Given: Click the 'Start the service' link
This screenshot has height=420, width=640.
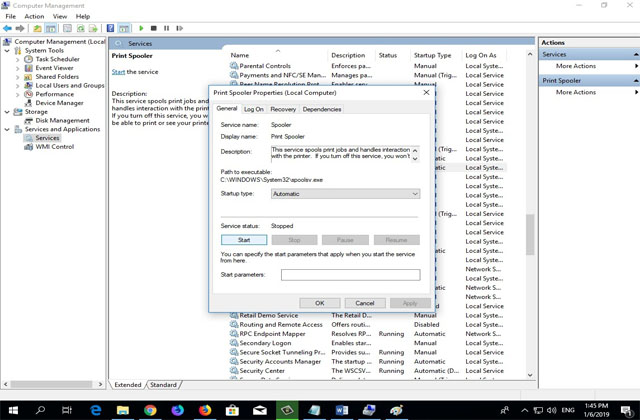Looking at the screenshot, I should pyautogui.click(x=118, y=72).
